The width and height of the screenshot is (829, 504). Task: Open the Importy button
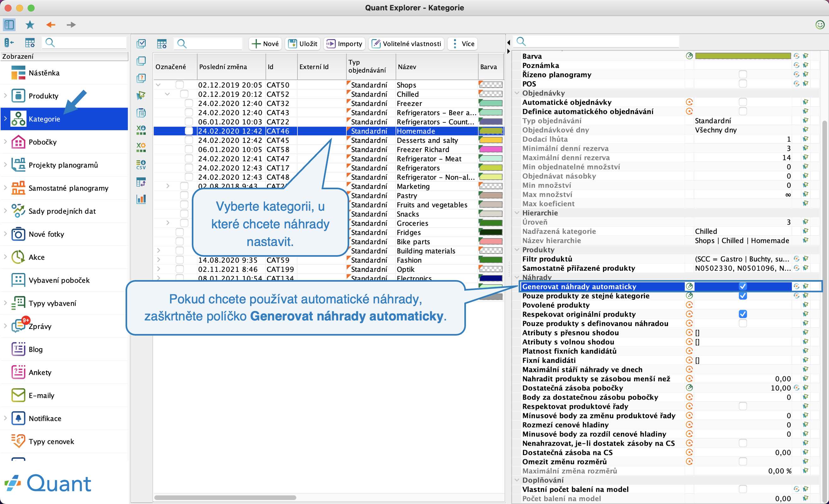coord(344,44)
